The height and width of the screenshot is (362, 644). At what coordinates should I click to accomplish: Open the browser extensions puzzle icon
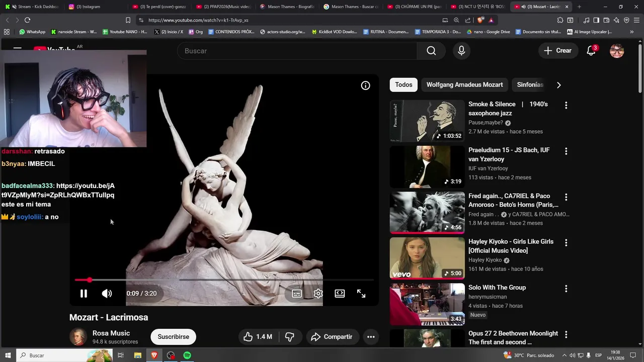(x=560, y=20)
